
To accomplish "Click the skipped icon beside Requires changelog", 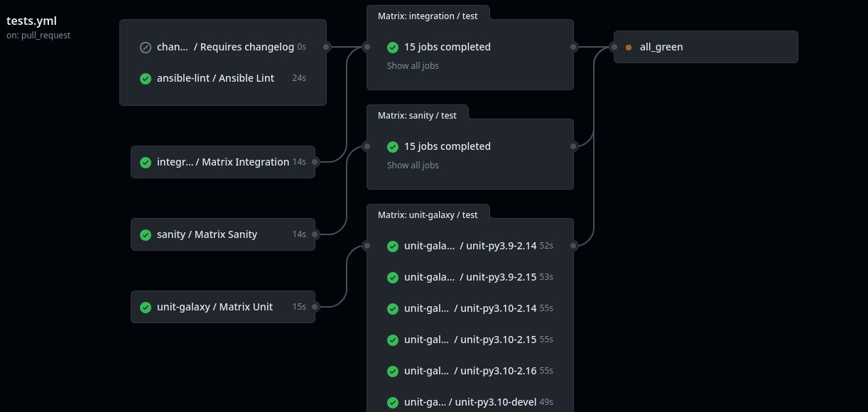I will [146, 47].
